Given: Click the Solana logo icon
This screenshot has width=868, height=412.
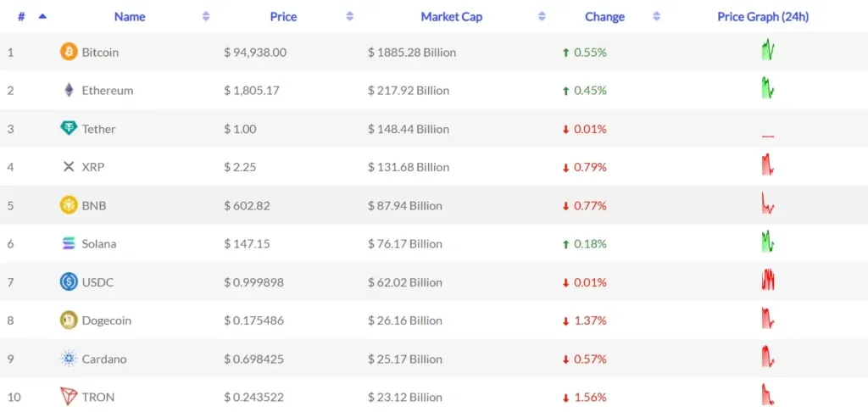Looking at the screenshot, I should click(69, 244).
